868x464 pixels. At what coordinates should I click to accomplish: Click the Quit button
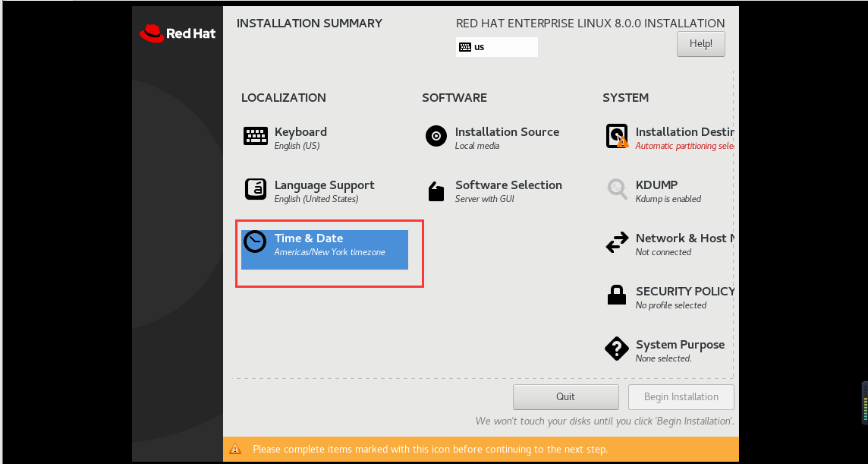(566, 397)
